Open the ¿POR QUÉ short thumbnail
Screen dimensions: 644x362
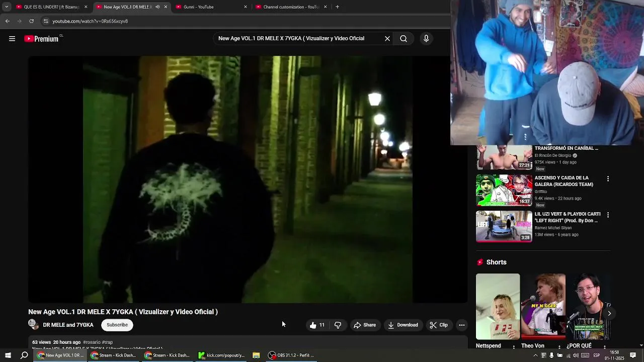(589, 307)
